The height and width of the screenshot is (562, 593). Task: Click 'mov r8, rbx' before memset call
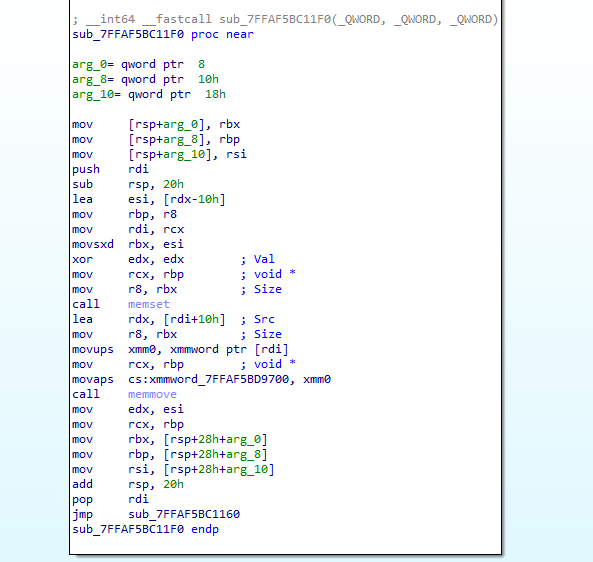[x=124, y=289]
